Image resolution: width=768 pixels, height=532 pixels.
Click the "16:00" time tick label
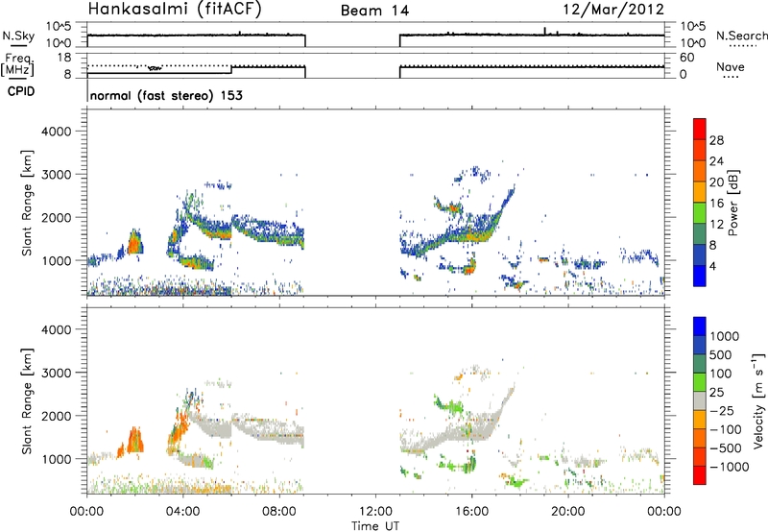[x=471, y=512]
